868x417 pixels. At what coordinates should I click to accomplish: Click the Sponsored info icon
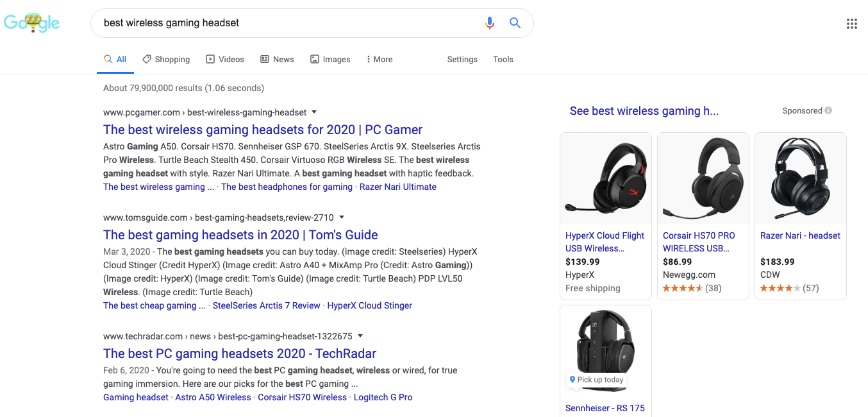pyautogui.click(x=828, y=110)
